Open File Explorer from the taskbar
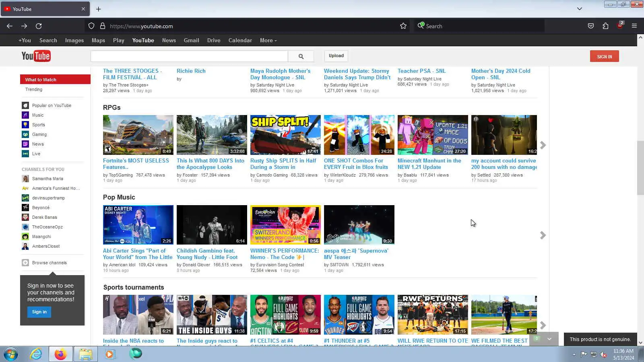The height and width of the screenshot is (362, 644). point(85,354)
